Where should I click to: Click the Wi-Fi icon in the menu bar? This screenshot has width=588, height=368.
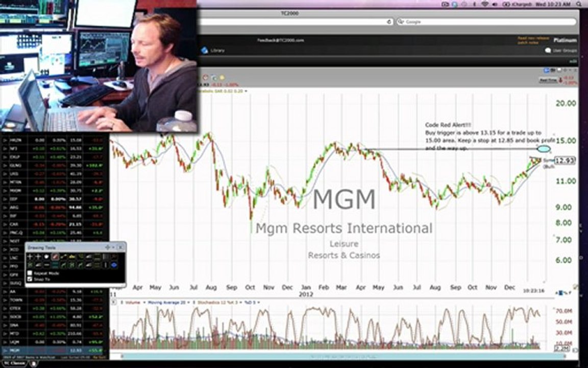(485, 4)
